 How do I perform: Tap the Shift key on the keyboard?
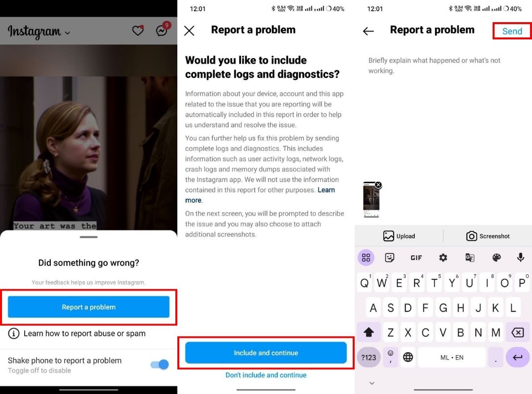point(368,332)
